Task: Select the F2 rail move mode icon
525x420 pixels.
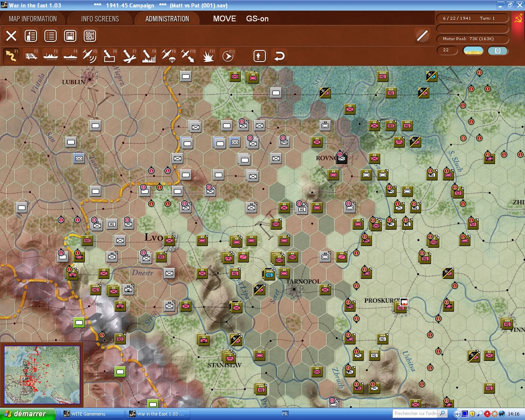Action: [x=31, y=56]
